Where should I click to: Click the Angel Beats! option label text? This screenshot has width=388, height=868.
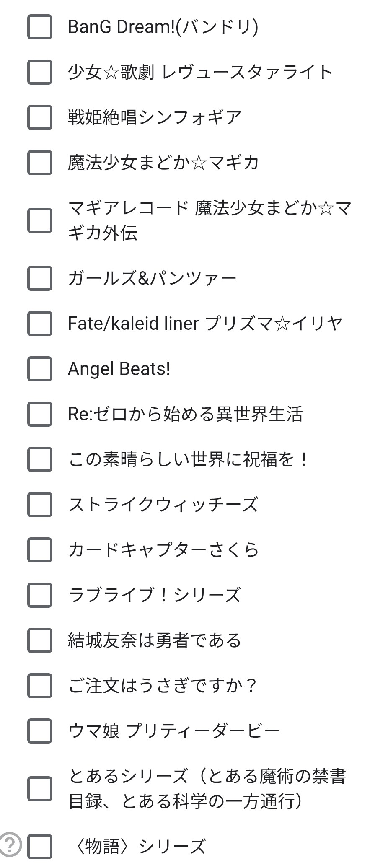[119, 369]
